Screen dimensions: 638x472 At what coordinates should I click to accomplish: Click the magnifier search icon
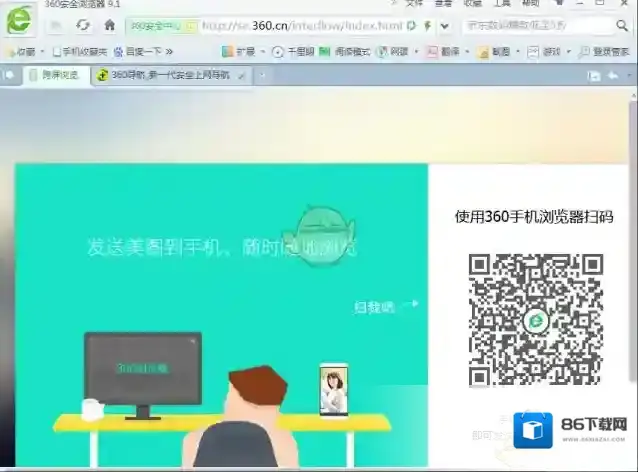pyautogui.click(x=622, y=25)
